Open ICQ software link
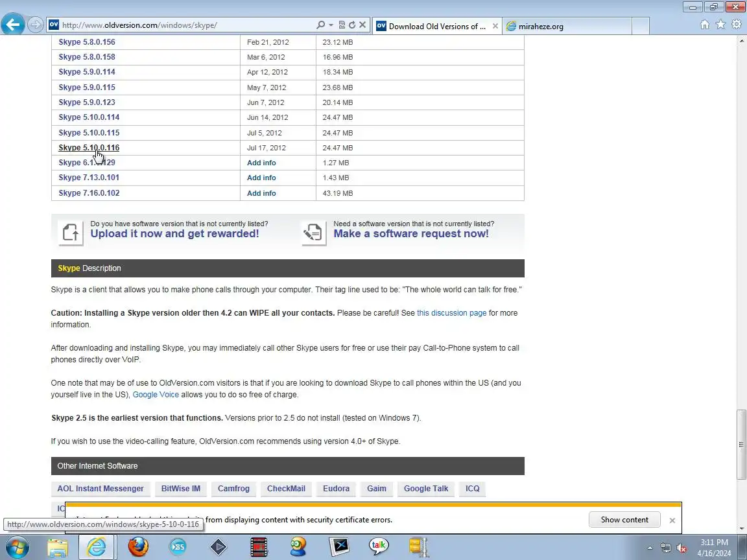 pyautogui.click(x=472, y=489)
